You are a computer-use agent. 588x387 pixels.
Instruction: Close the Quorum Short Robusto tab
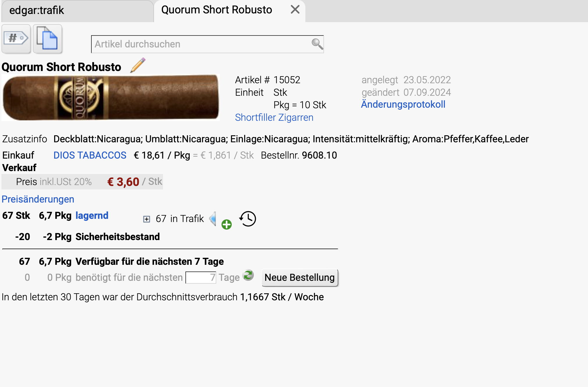[295, 10]
